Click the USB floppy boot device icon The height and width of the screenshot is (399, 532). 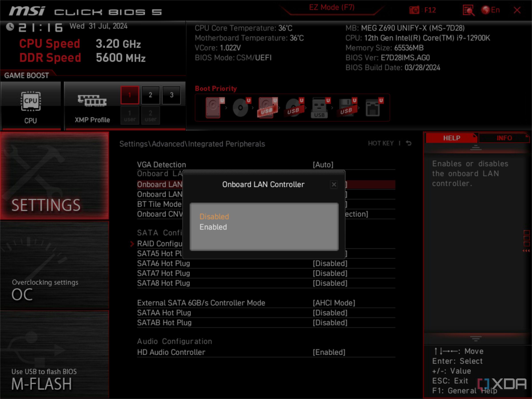[347, 107]
